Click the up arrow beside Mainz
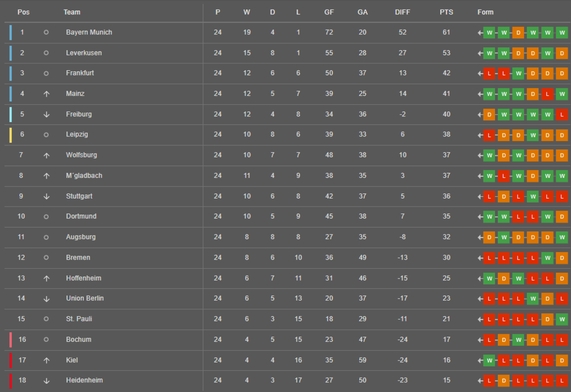This screenshot has height=392, width=571. 46,94
